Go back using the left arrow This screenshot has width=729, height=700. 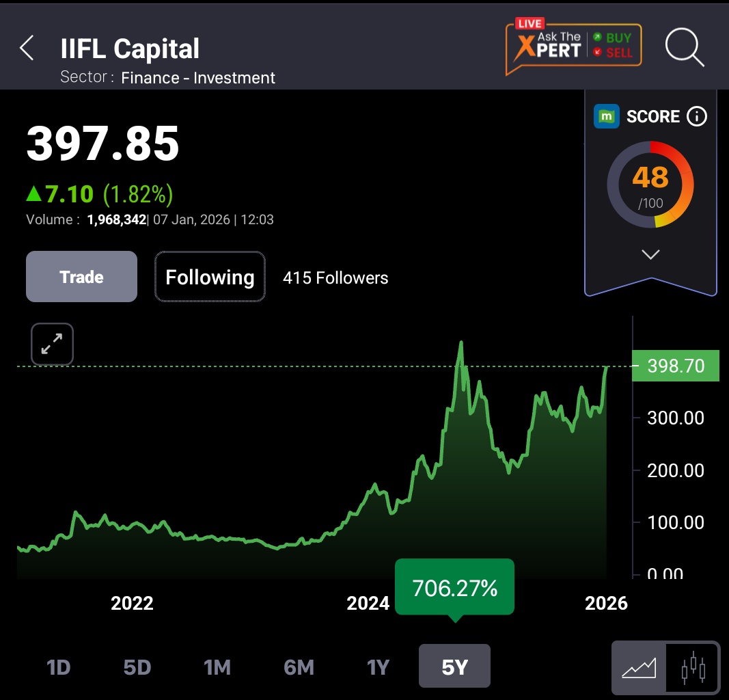pyautogui.click(x=27, y=47)
